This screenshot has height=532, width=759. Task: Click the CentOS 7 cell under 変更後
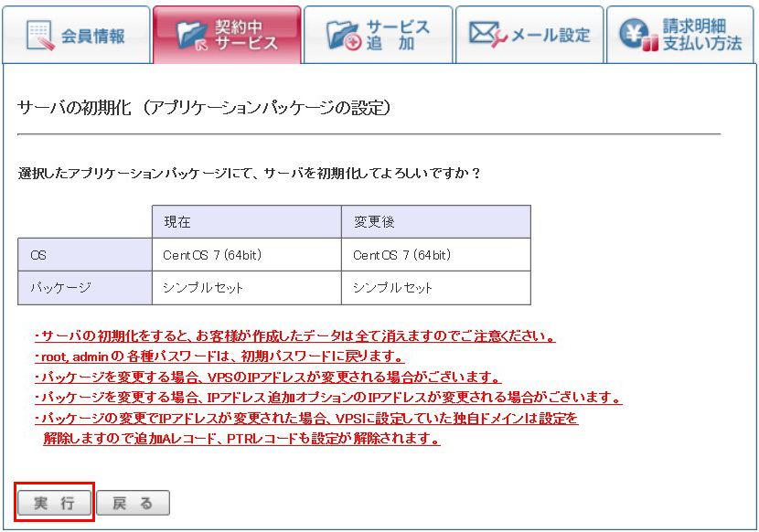click(436, 255)
